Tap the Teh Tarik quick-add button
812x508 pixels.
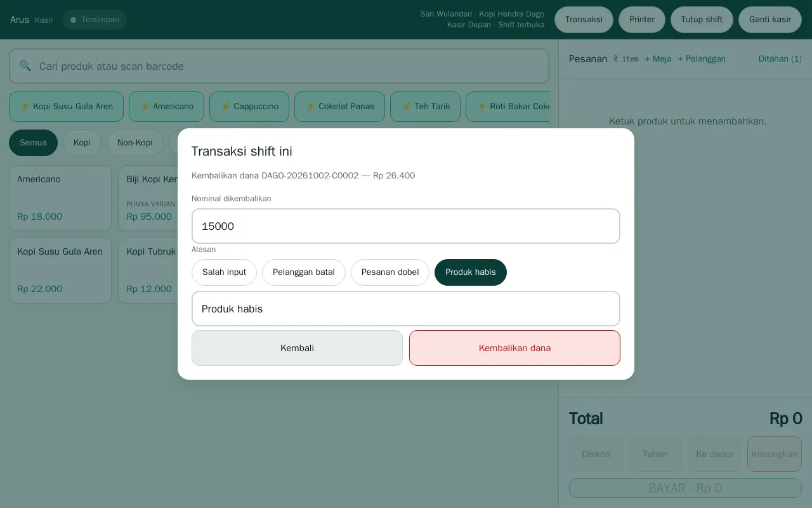pos(425,107)
